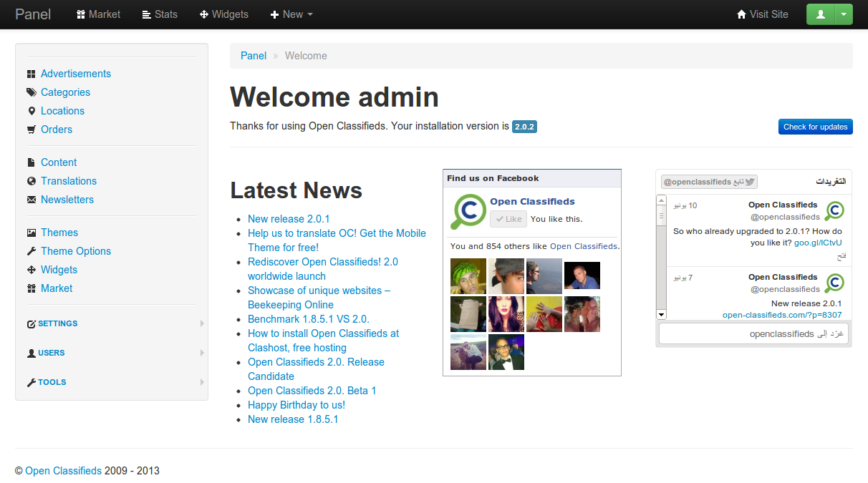
Task: Open the Market menu in top navbar
Action: tap(99, 14)
